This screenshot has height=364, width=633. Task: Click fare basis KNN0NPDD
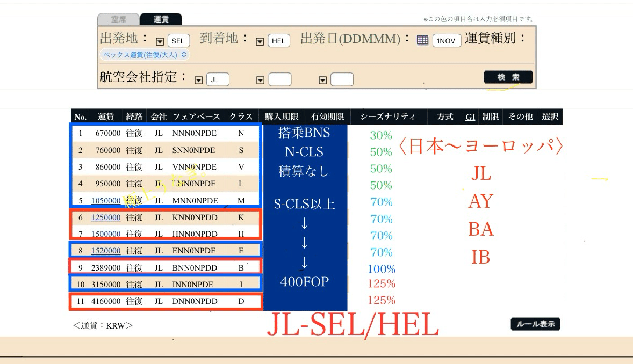[195, 217]
